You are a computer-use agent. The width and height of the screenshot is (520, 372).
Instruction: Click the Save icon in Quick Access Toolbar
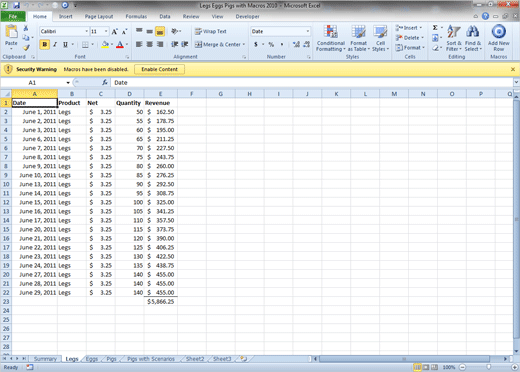[16, 5]
